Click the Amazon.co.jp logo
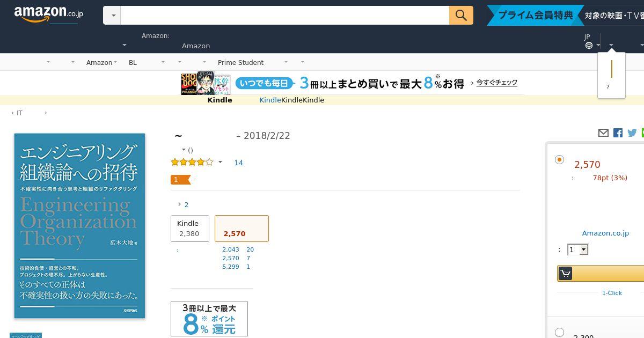 (48, 14)
